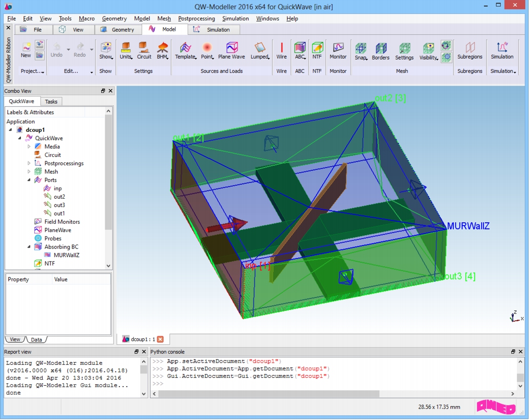Screen dimensions: 529x420
Task: Click the Python console horizontal scrollbar
Action: pos(269,394)
